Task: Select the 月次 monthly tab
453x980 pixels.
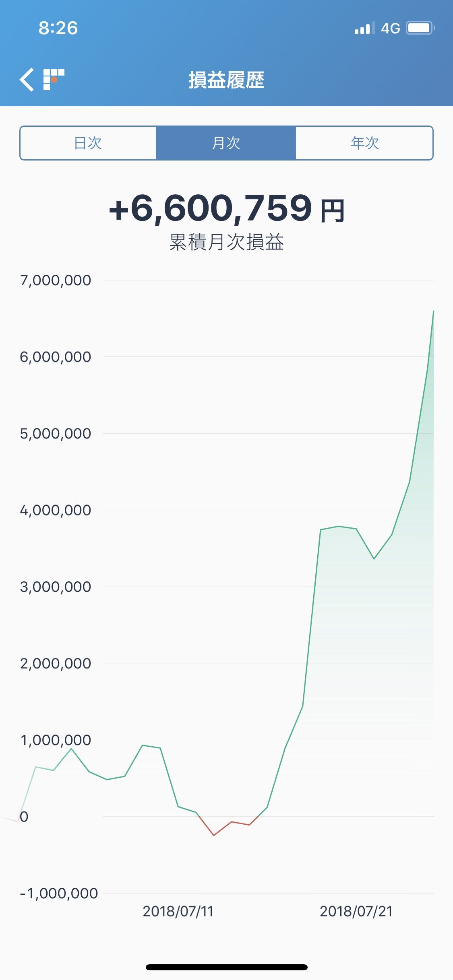Action: pos(226,143)
